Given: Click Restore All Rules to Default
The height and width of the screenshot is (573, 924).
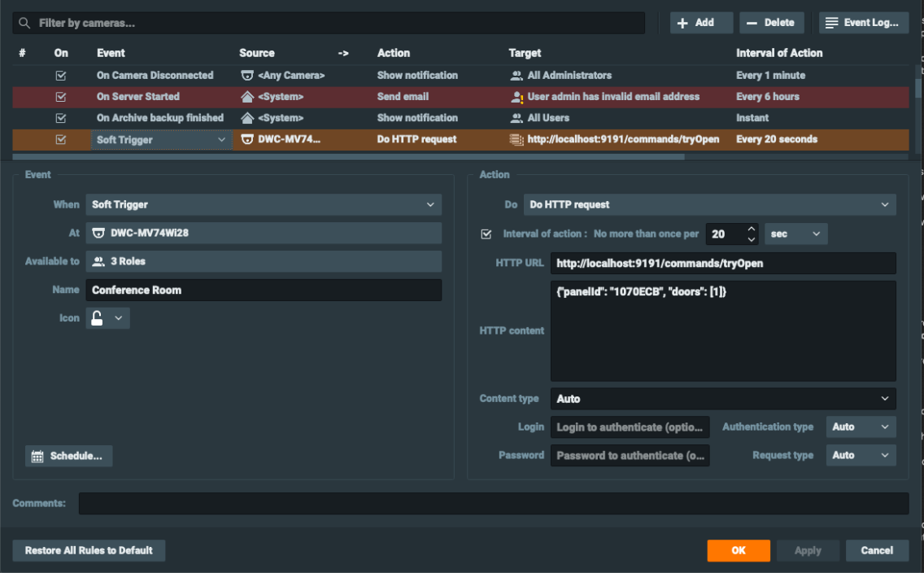Looking at the screenshot, I should [89, 550].
